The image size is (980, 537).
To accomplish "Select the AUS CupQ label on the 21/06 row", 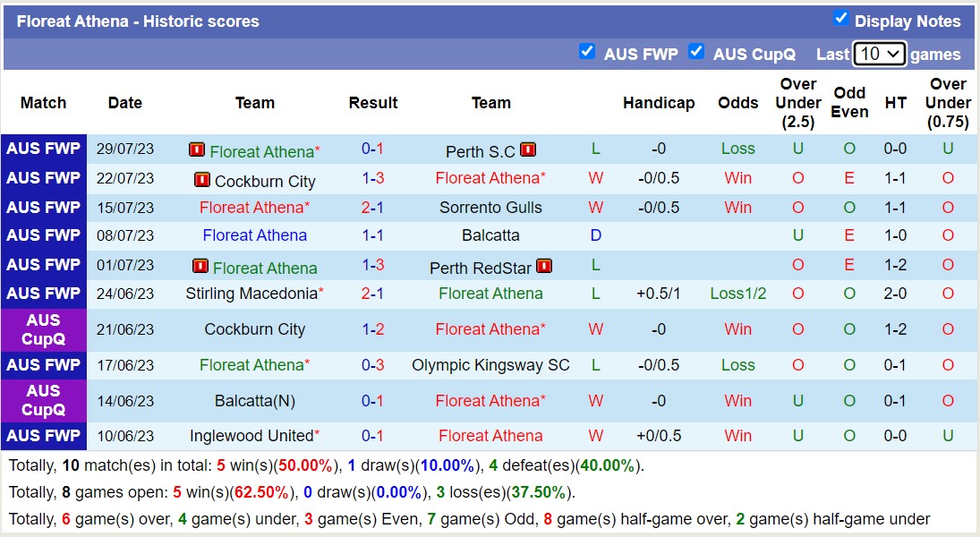I will pyautogui.click(x=43, y=329).
